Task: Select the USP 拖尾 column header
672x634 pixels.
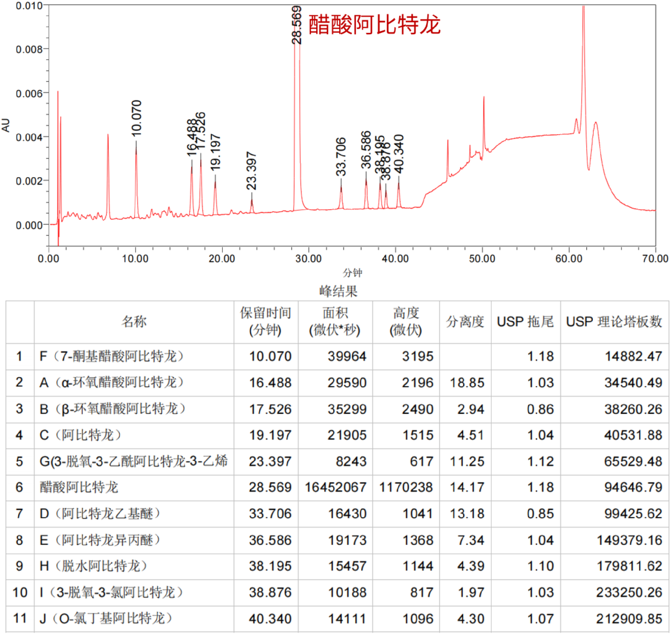Action: point(526,322)
